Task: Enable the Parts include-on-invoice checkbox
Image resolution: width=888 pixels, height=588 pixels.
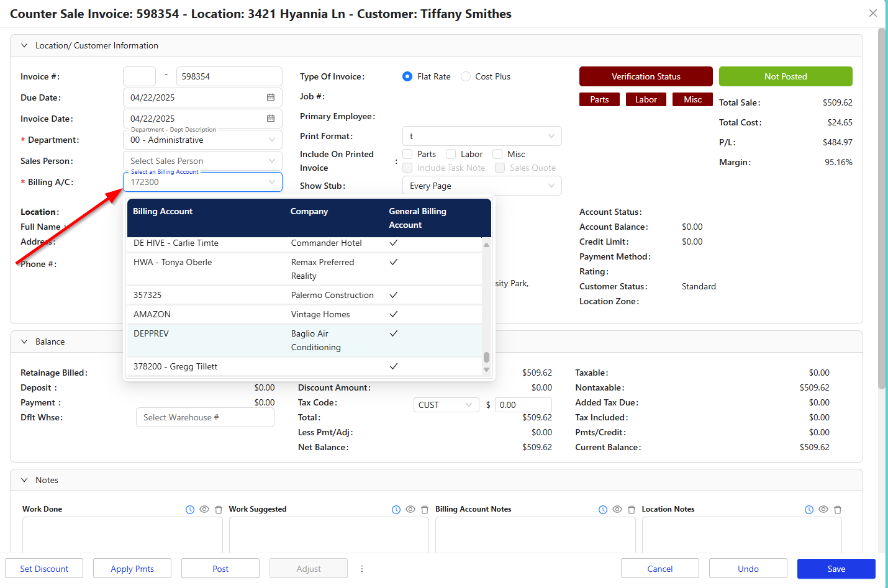Action: click(407, 154)
